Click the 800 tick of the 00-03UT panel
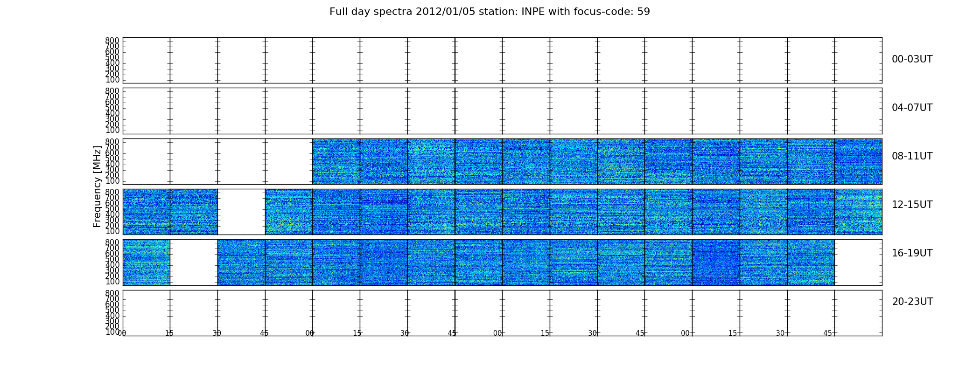 click(112, 41)
